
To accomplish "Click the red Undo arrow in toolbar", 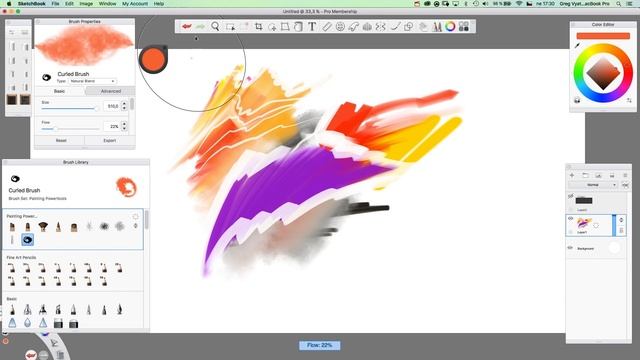I will click(187, 27).
